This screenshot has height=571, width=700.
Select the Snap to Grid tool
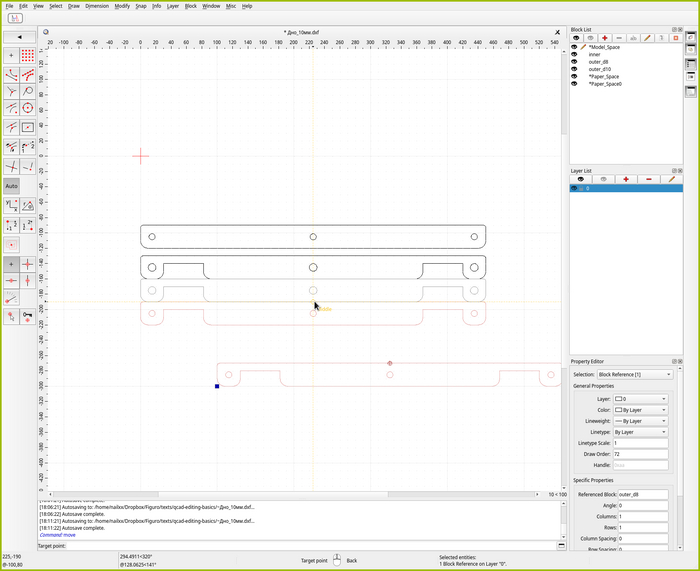pyautogui.click(x=27, y=56)
